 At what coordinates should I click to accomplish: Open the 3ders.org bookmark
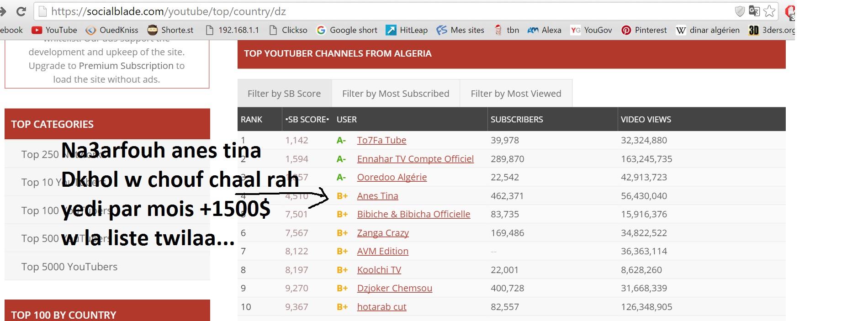tap(772, 30)
